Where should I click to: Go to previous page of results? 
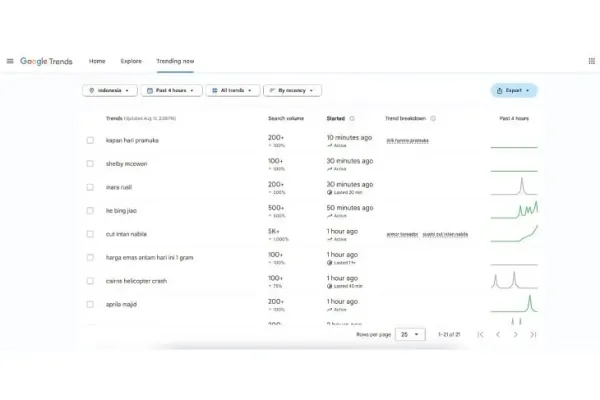(498, 335)
